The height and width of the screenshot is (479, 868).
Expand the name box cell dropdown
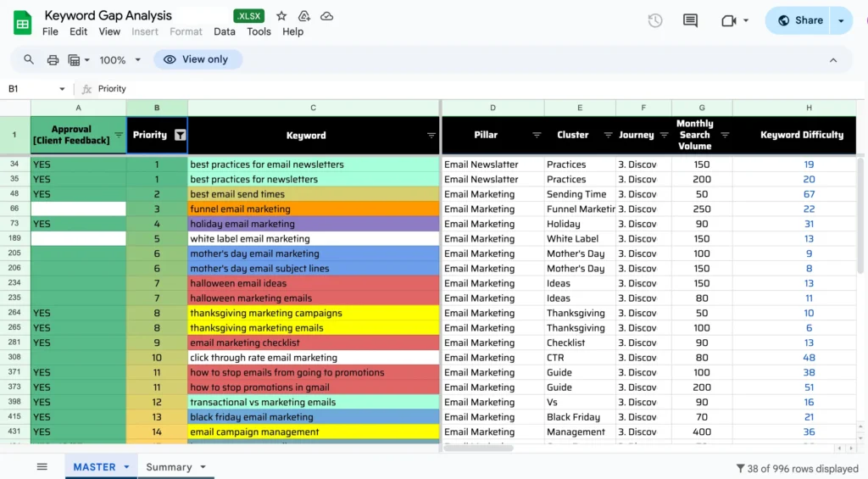(62, 89)
